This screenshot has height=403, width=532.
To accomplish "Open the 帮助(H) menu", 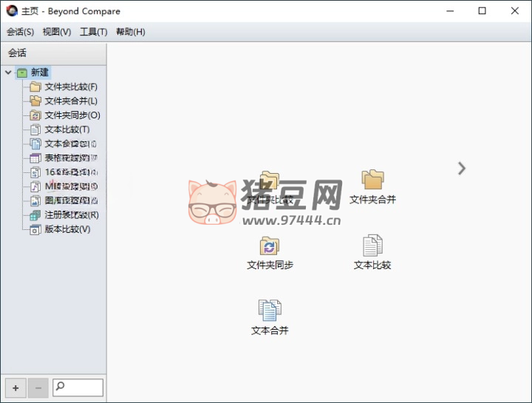I will tap(130, 32).
